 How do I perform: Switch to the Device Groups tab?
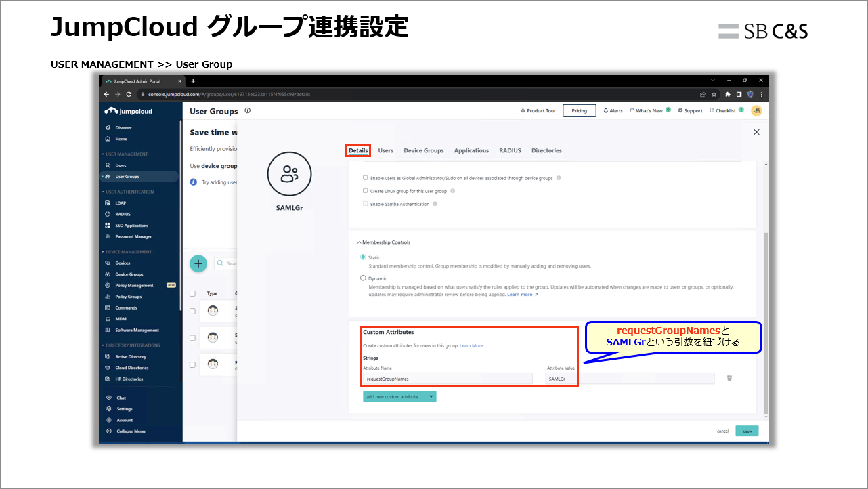point(424,150)
